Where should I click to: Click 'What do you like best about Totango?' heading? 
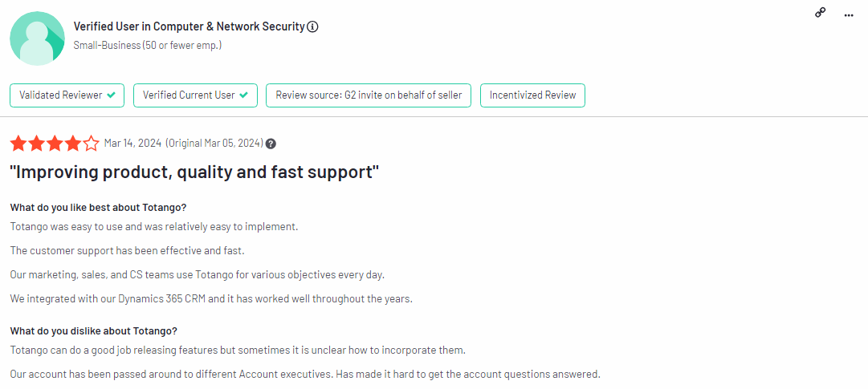tap(98, 208)
